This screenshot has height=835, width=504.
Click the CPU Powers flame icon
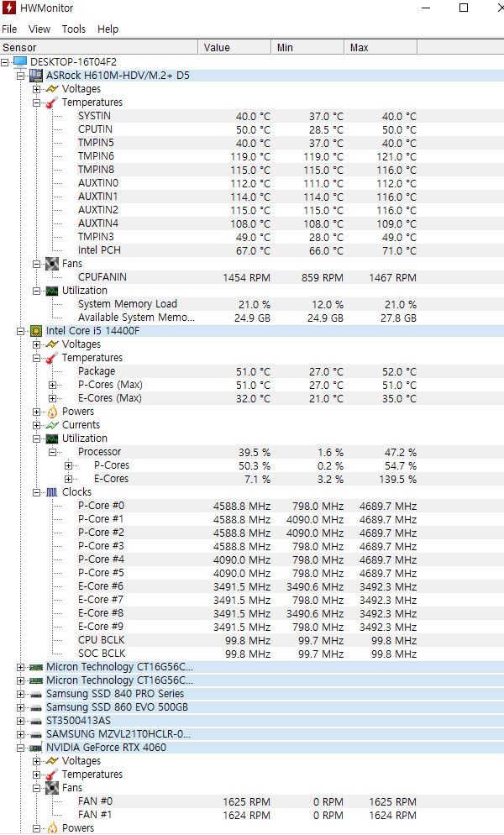pos(52,412)
